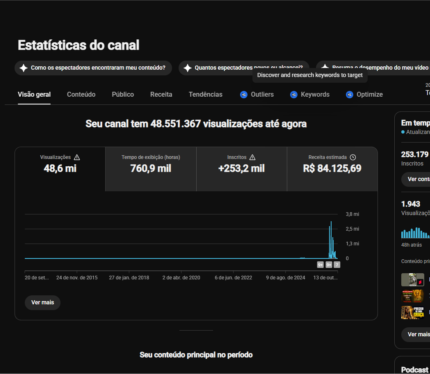Click the warning triangle next to Visualizações
This screenshot has height=374, width=430.
click(x=77, y=157)
